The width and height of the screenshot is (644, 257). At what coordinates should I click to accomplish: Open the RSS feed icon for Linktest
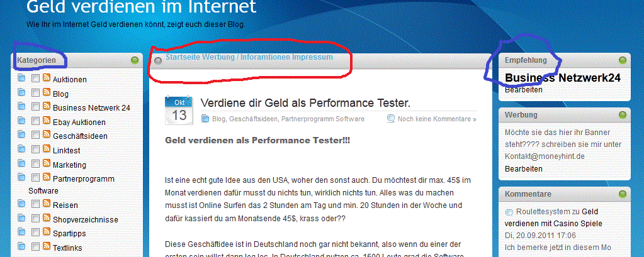(47, 149)
